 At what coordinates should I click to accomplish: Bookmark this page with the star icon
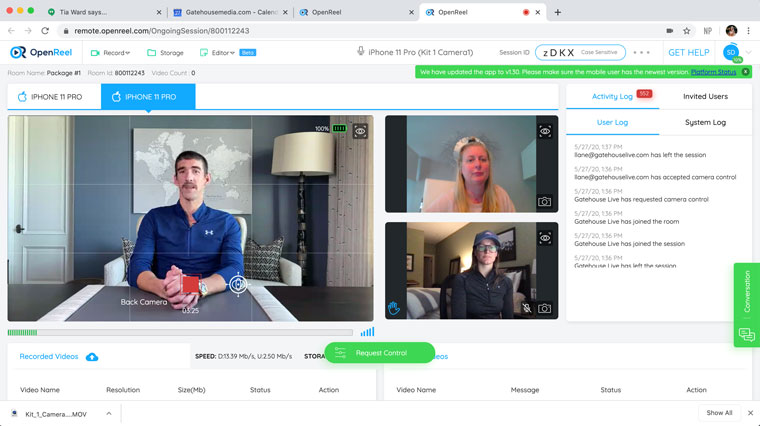686,31
